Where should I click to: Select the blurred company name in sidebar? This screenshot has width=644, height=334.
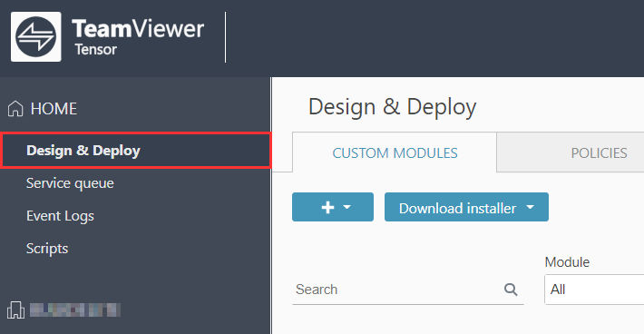[75, 309]
